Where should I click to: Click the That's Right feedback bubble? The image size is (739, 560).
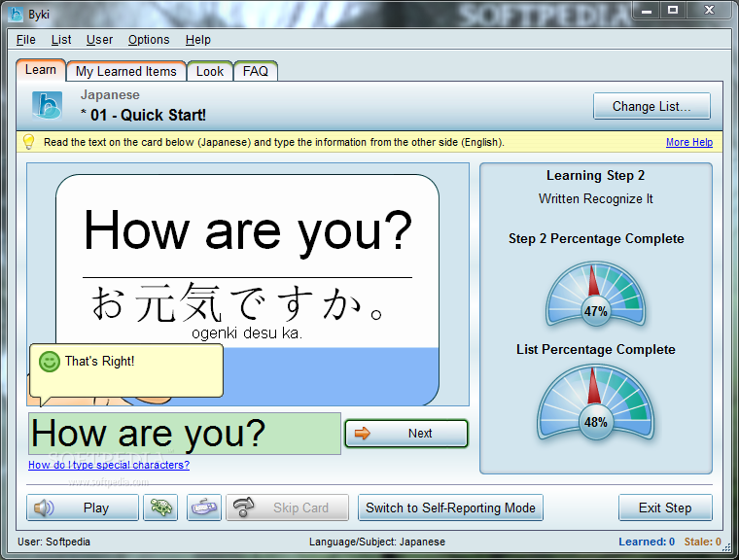pos(125,370)
